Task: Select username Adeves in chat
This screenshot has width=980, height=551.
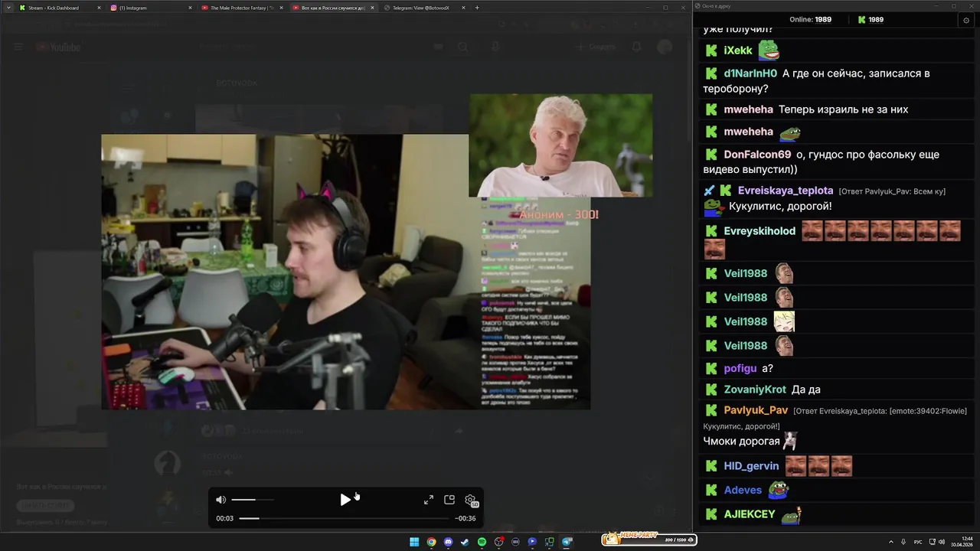Action: coord(743,490)
